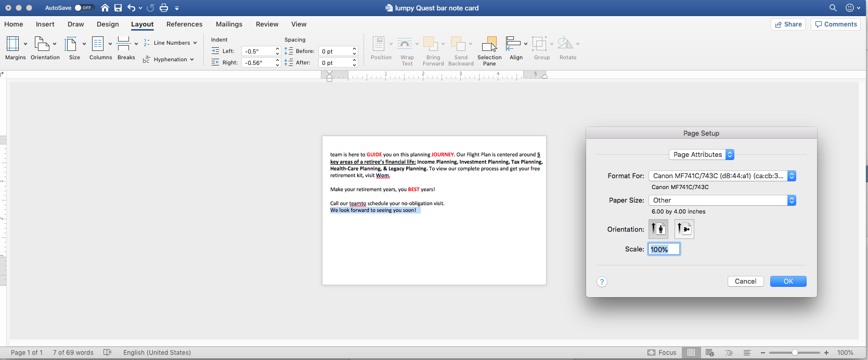Open the Selection Pane
The width and height of the screenshot is (868, 360).
point(489,44)
